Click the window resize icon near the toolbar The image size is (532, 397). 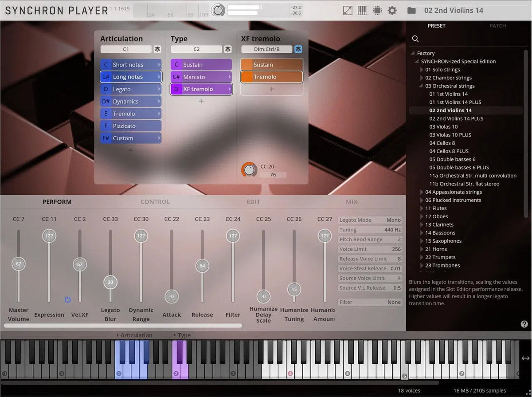tap(347, 10)
